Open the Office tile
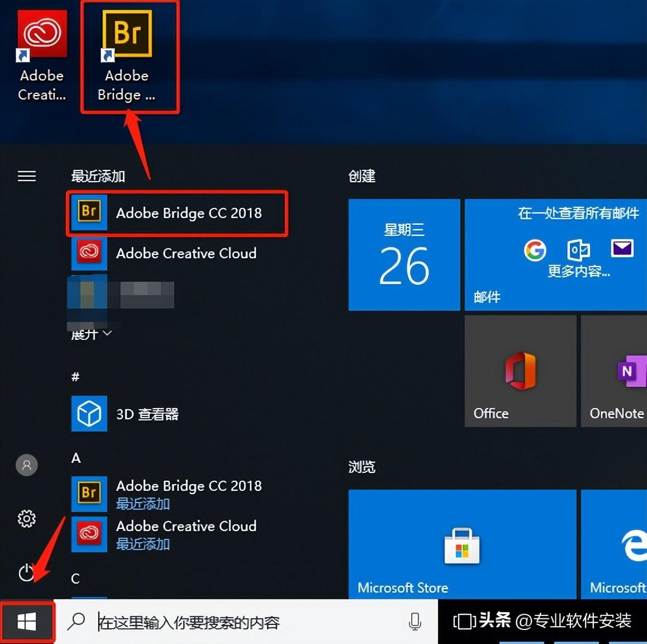This screenshot has height=644, width=647. click(520, 371)
